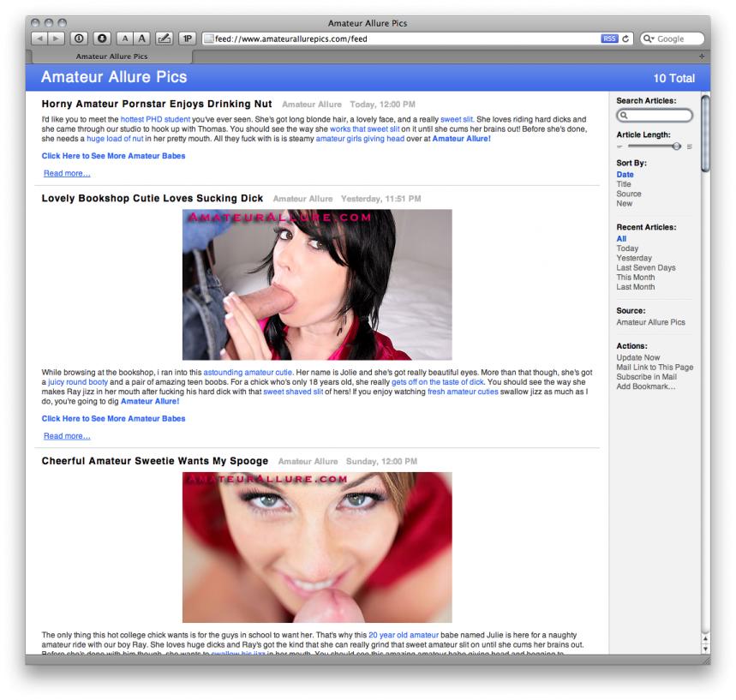Click the larger text size A button
The width and height of the screenshot is (736, 700).
click(141, 39)
